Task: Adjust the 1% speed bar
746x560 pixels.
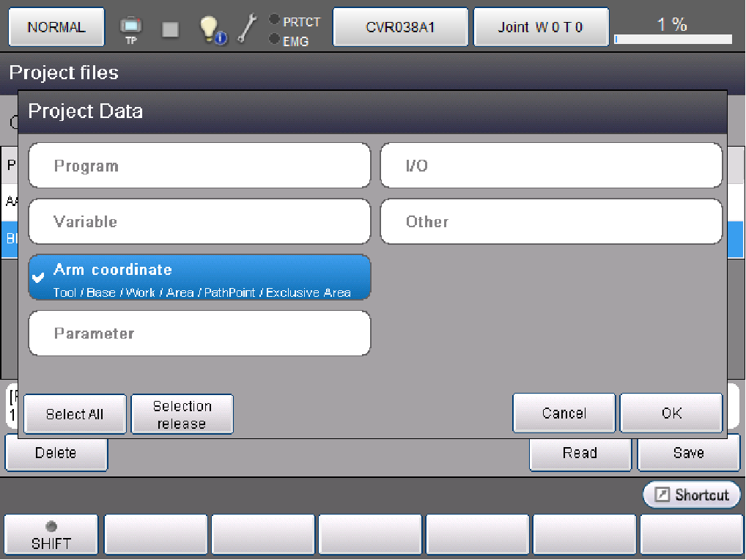Action: pyautogui.click(x=673, y=39)
